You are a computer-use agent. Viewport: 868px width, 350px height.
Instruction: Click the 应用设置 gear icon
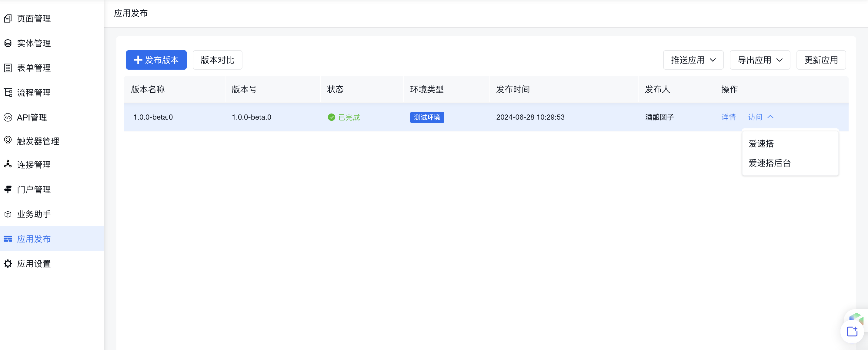pos(8,263)
